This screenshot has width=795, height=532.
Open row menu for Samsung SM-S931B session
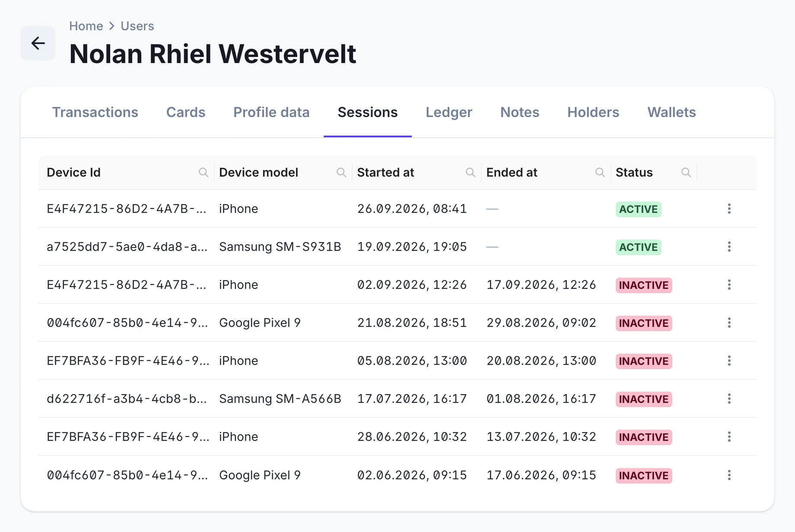coord(729,247)
